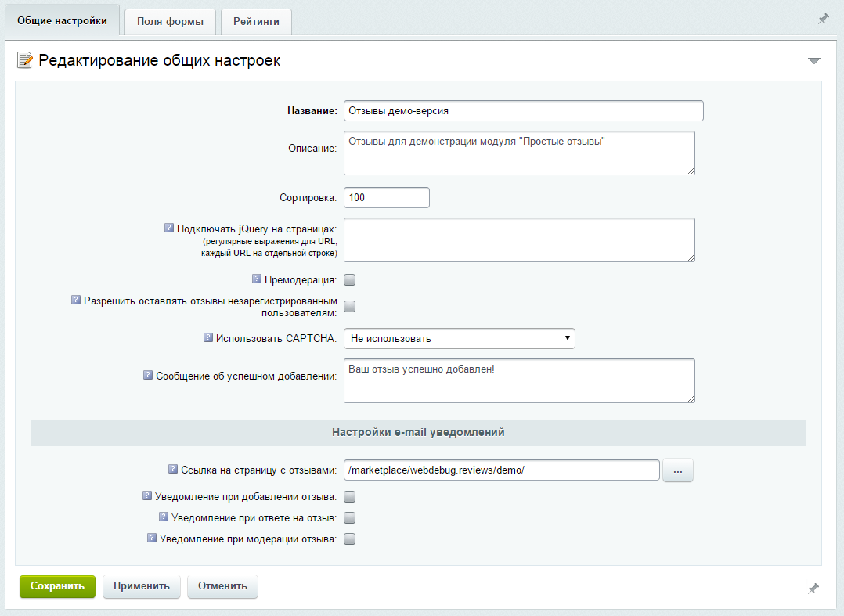
Task: Click help icon for Сообщение об успешном добавлении
Action: (147, 375)
